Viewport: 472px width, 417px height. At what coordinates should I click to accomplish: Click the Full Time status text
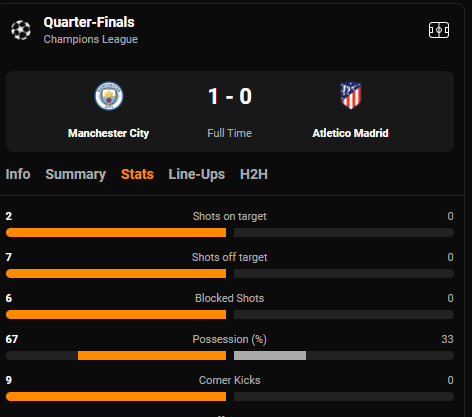coord(230,133)
